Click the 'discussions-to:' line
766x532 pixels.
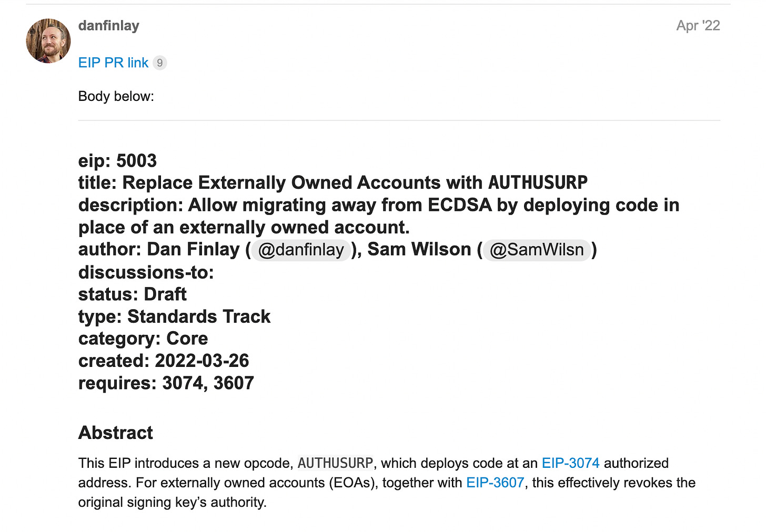tap(146, 272)
